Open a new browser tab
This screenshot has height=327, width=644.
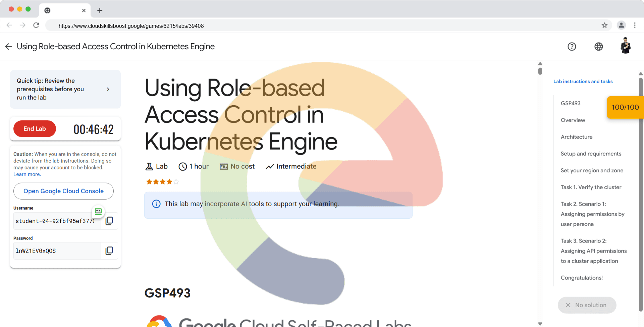tap(100, 10)
